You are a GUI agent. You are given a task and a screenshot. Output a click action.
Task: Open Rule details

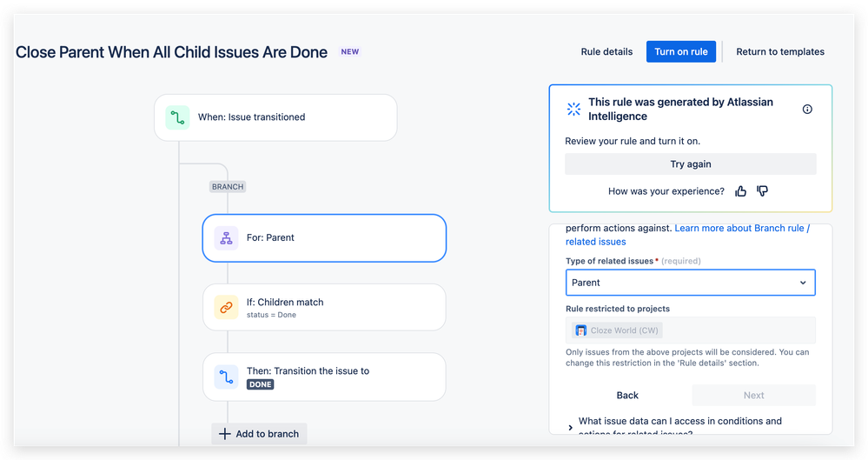coord(606,51)
